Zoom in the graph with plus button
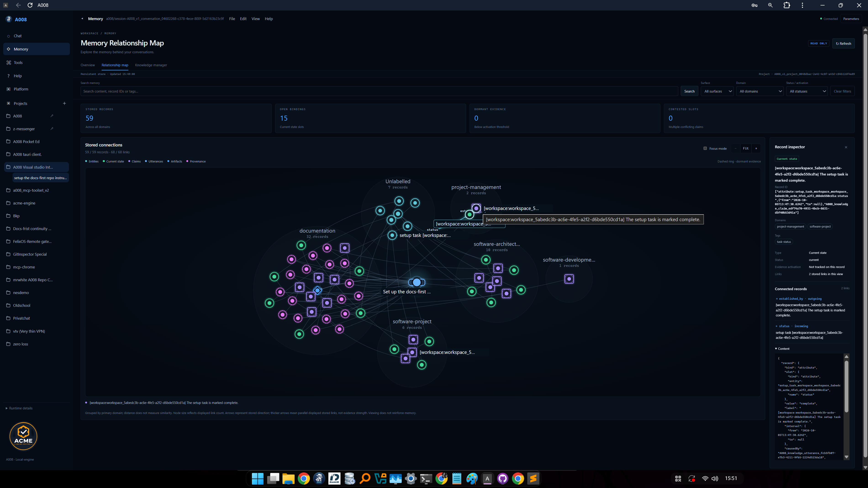 coord(756,148)
